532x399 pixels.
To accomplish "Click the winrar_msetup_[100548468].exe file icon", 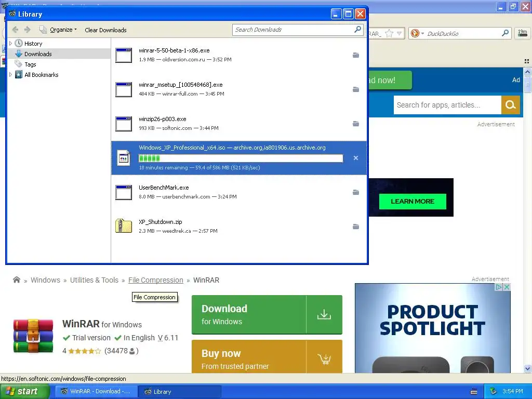I will coord(124,89).
